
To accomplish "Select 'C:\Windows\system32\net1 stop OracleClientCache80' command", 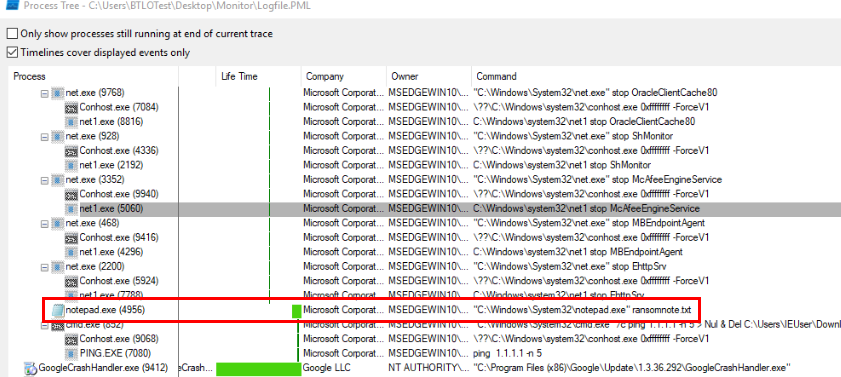I will pos(584,122).
